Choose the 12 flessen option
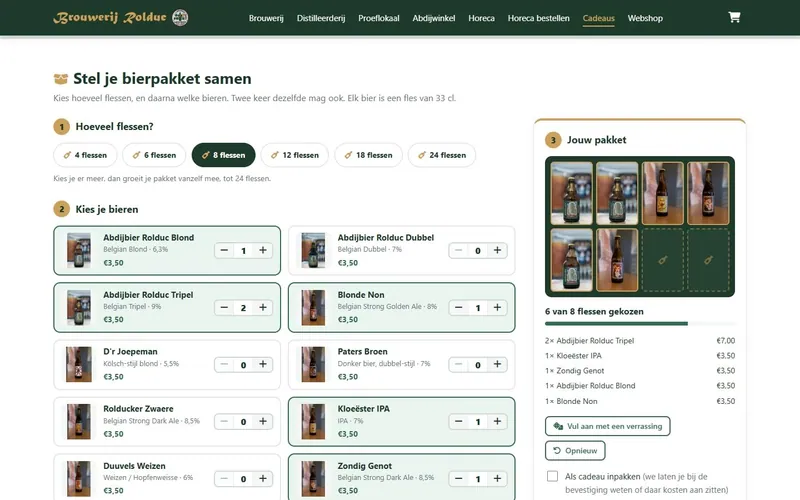800x500 pixels. pyautogui.click(x=294, y=155)
